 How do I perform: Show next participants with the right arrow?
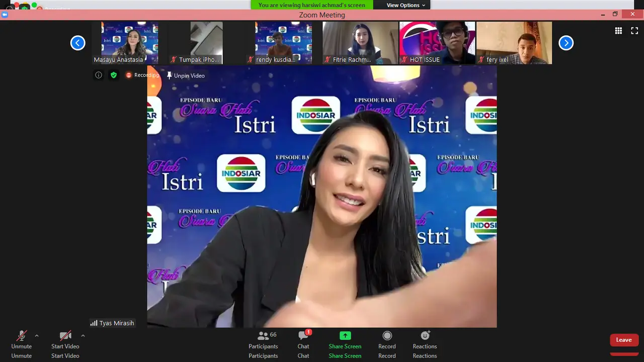(x=566, y=43)
